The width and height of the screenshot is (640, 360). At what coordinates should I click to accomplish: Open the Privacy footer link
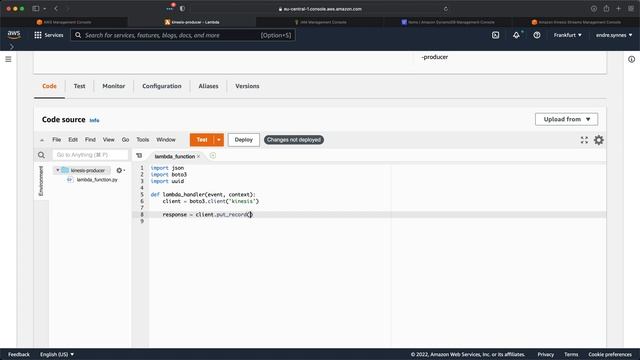[x=546, y=354]
